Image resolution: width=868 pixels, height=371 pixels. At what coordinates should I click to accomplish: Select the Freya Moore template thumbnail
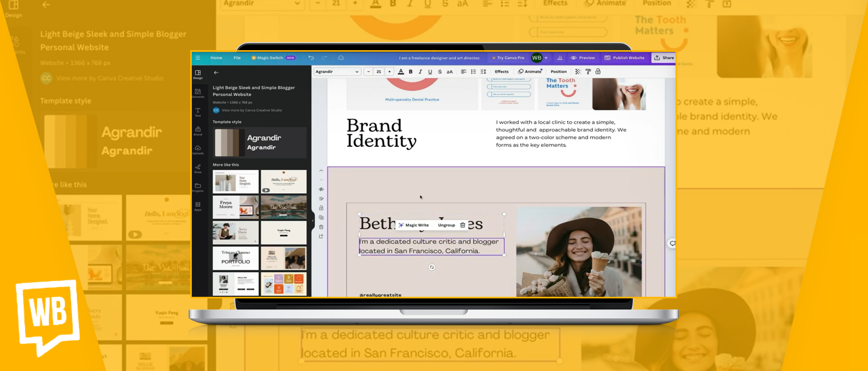tap(235, 207)
